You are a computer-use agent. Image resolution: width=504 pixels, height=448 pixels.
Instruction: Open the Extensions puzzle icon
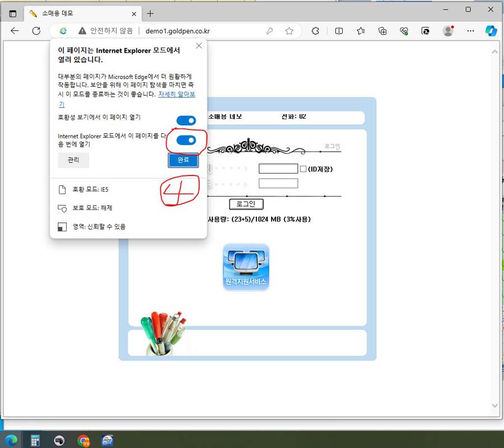315,31
